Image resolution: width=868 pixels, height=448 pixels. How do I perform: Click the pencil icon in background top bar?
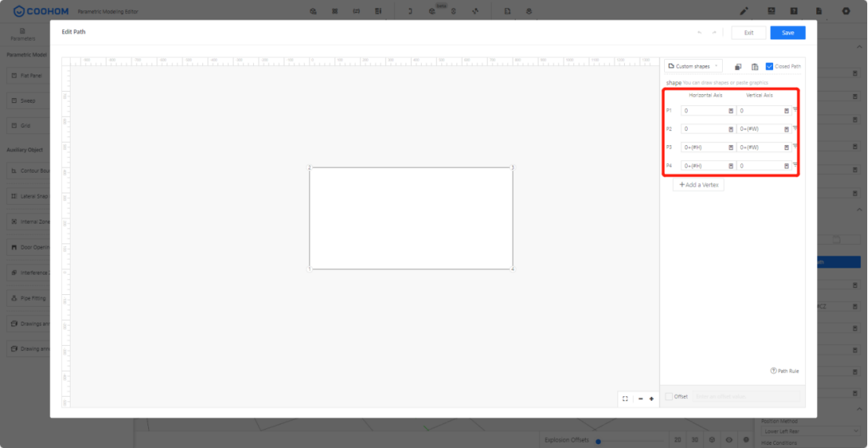[x=744, y=10]
